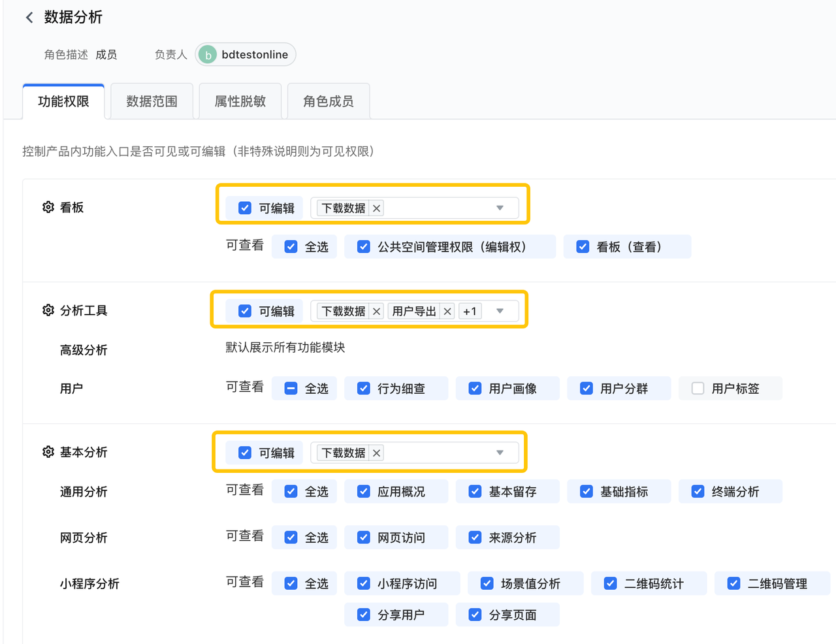Uncheck the 二维码管理 checkbox
Screen dimensions: 836x644
(733, 584)
